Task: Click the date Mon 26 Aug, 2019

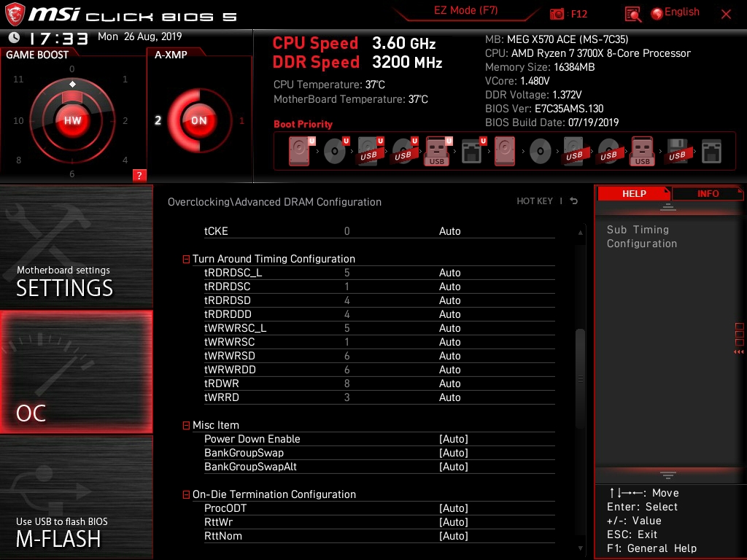Action: click(x=139, y=36)
